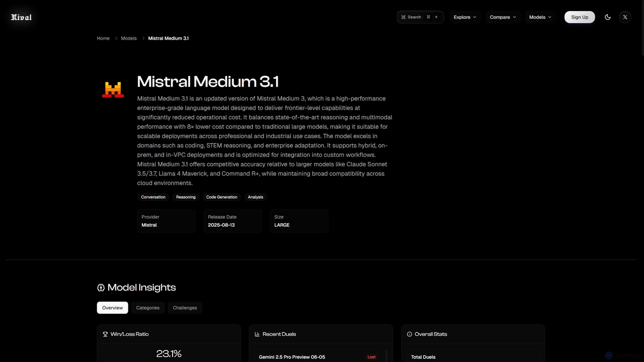This screenshot has width=644, height=362.
Task: Go to the Home breadcrumb
Action: (103, 38)
